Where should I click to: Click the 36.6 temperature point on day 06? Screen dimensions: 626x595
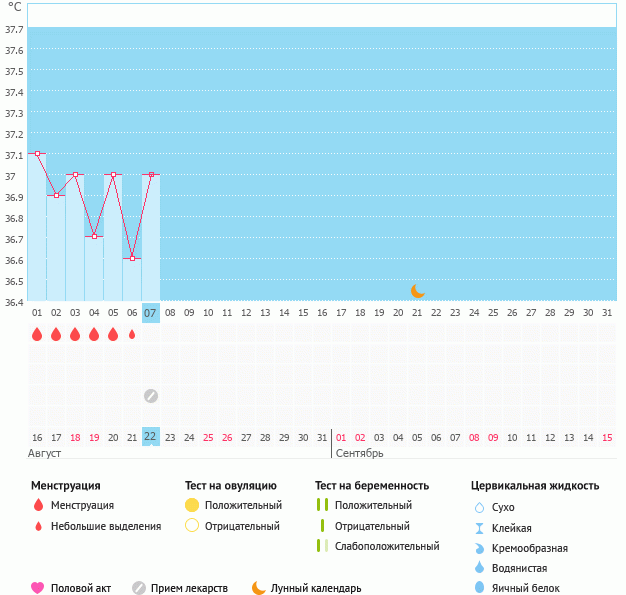pos(132,258)
